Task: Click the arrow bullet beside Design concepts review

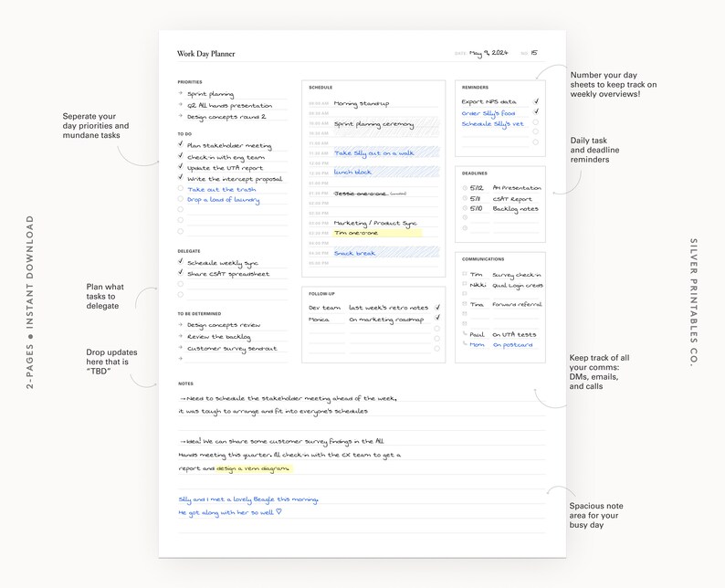Action: (x=180, y=324)
